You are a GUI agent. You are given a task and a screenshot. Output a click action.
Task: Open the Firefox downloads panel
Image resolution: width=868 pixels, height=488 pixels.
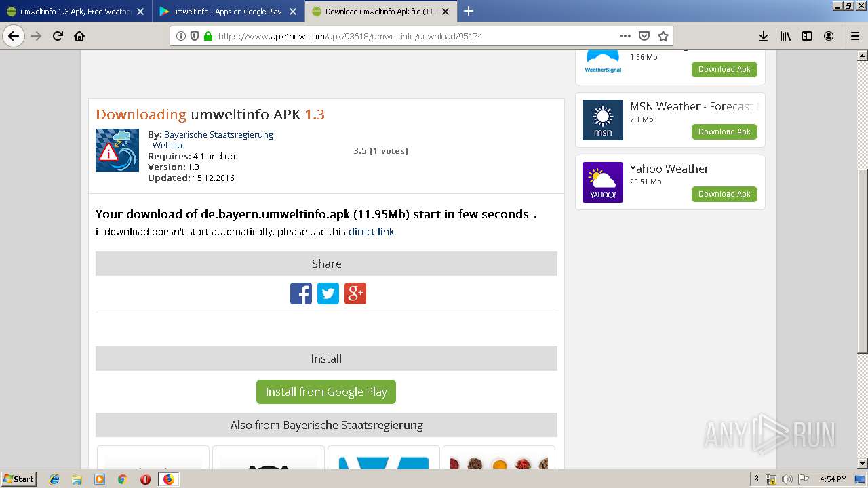point(763,36)
